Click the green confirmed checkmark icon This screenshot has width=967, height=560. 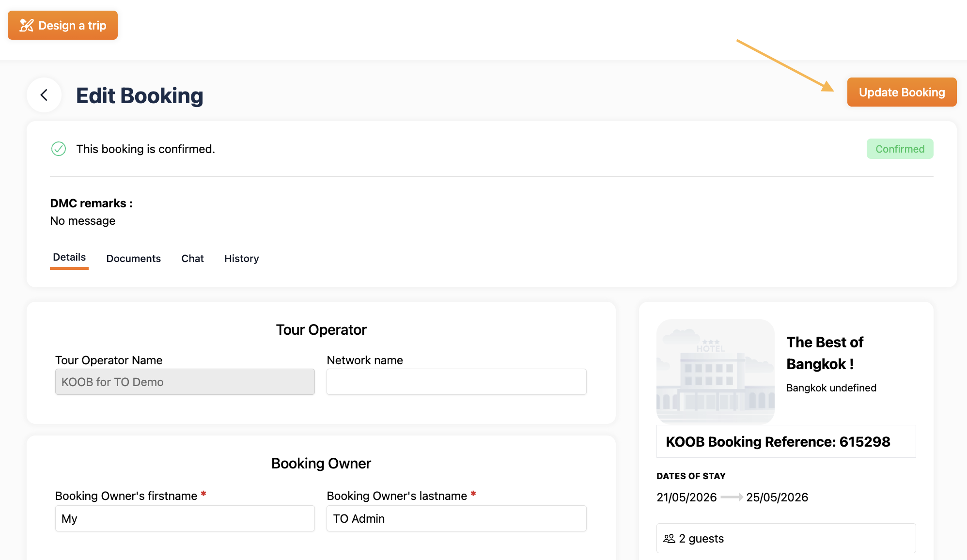[59, 149]
